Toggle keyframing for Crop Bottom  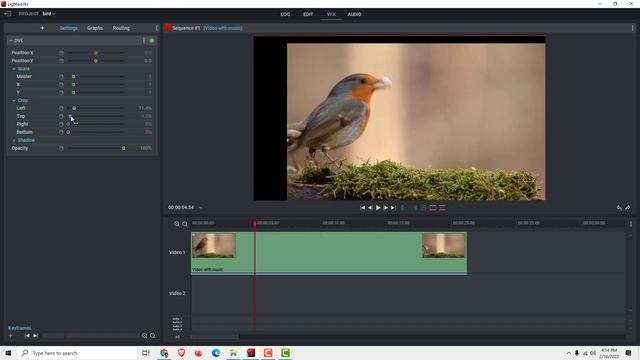click(61, 132)
